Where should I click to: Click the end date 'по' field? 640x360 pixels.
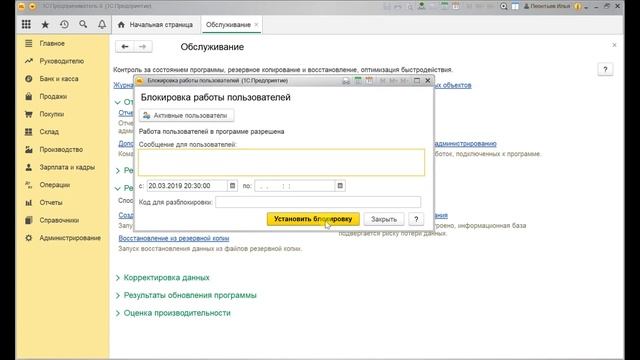295,186
